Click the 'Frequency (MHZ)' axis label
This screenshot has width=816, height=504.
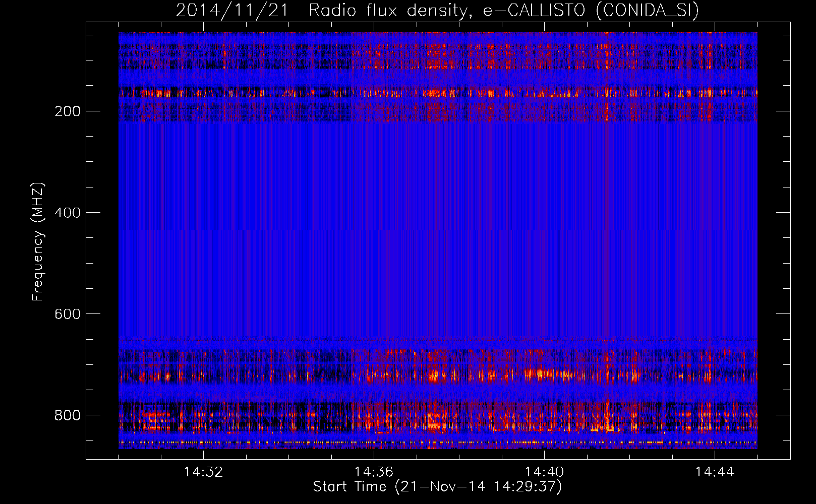(38, 242)
